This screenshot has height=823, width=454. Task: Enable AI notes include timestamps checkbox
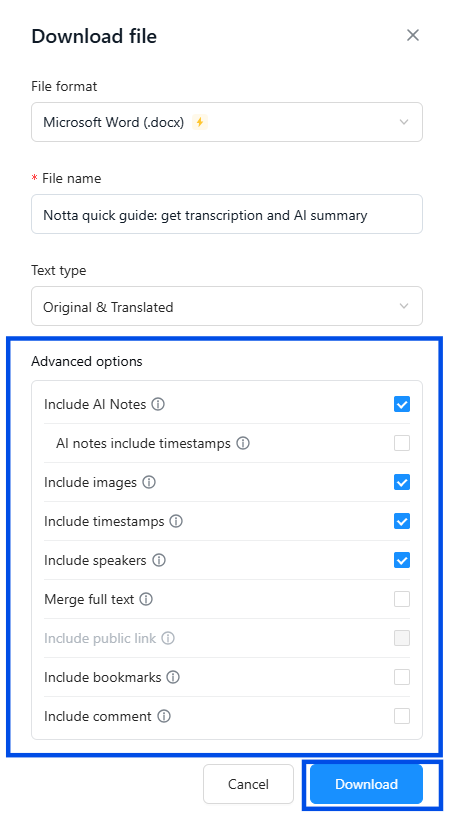click(402, 443)
